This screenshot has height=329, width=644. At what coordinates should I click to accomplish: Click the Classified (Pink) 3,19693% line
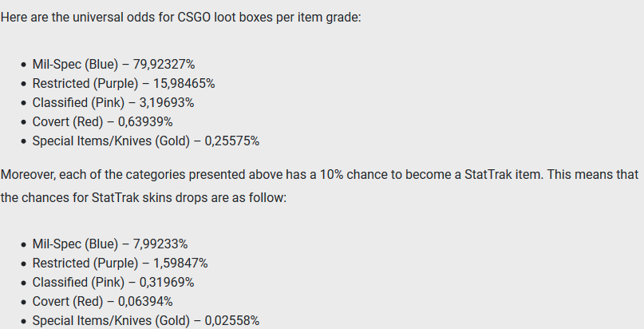pyautogui.click(x=113, y=103)
